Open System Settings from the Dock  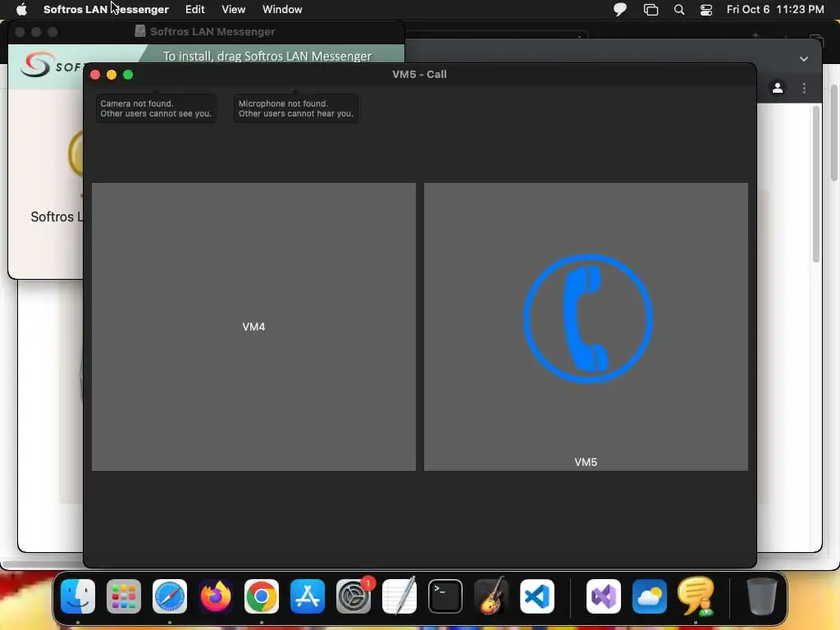pos(354,596)
